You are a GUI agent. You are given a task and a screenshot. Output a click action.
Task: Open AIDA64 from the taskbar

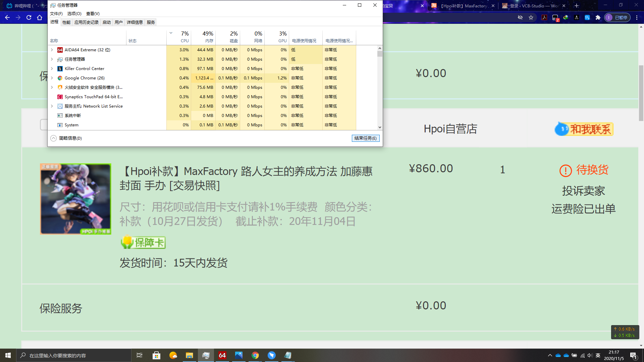click(x=222, y=355)
